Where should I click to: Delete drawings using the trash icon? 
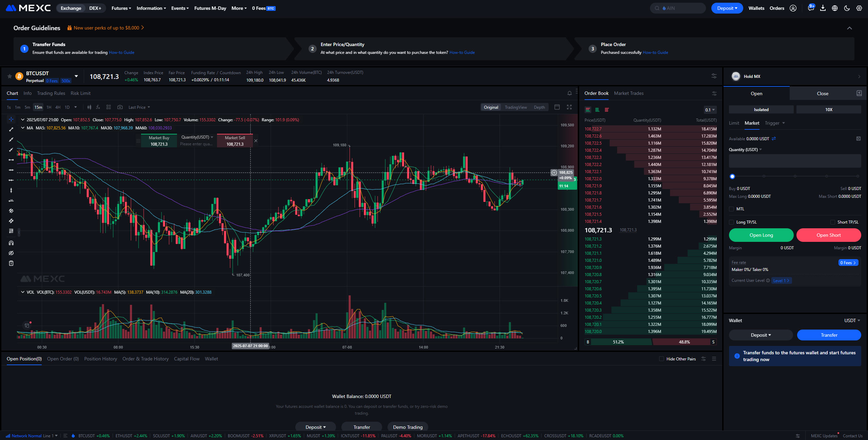coord(11,263)
